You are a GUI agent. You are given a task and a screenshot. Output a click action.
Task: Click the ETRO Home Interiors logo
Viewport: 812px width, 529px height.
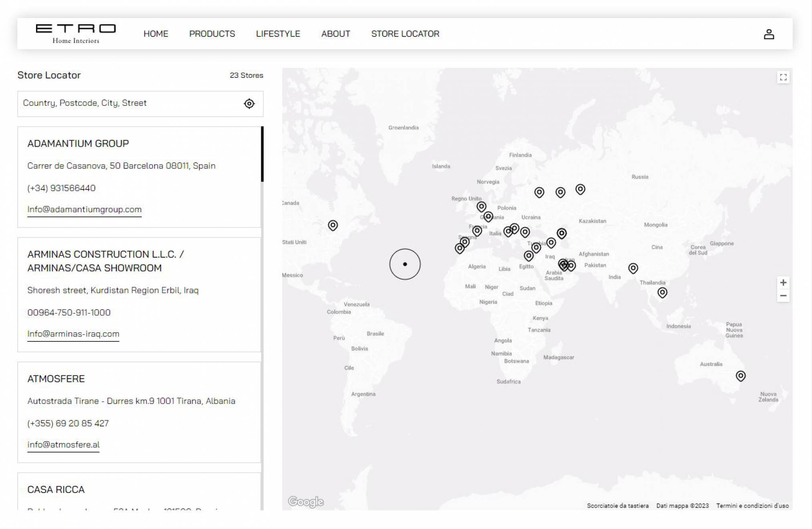[76, 34]
